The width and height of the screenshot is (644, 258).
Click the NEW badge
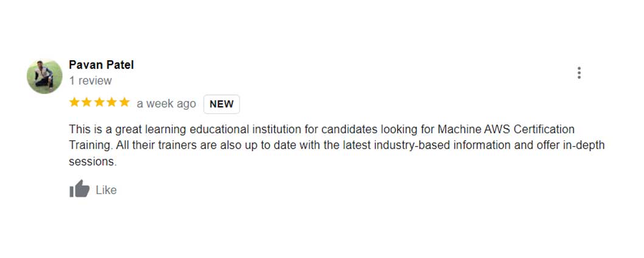coord(221,104)
